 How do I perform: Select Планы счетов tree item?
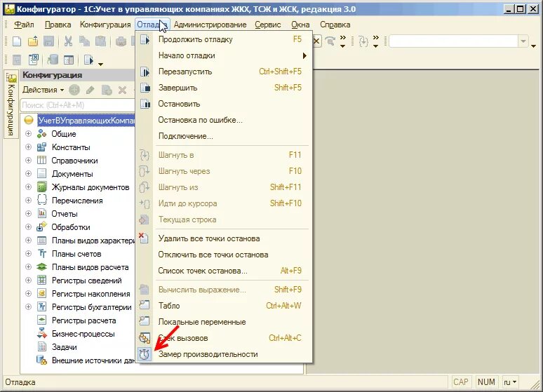click(x=76, y=254)
